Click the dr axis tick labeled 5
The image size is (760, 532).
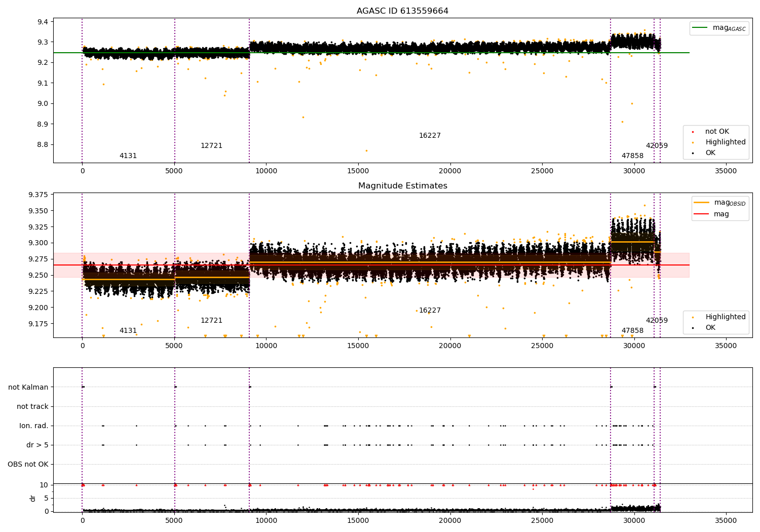(x=46, y=499)
